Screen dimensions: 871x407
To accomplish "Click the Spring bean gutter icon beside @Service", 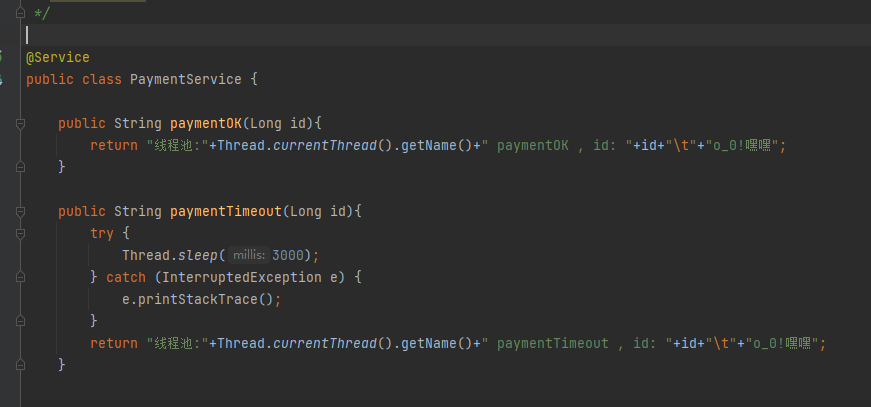I will [3, 57].
